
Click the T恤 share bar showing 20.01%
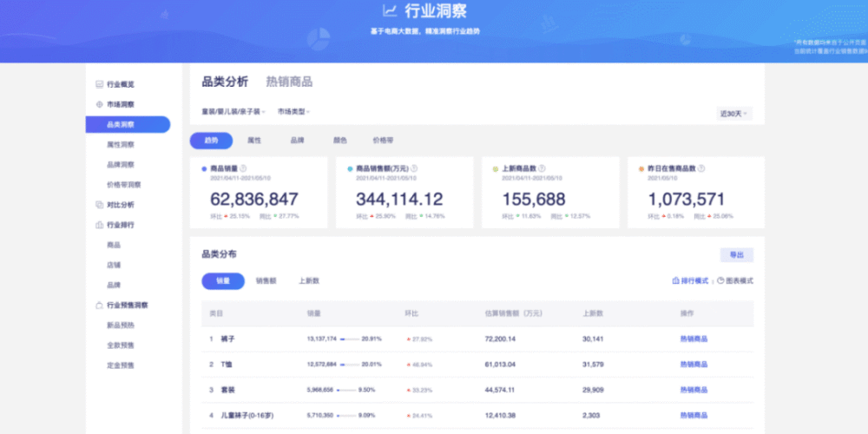[x=350, y=365]
